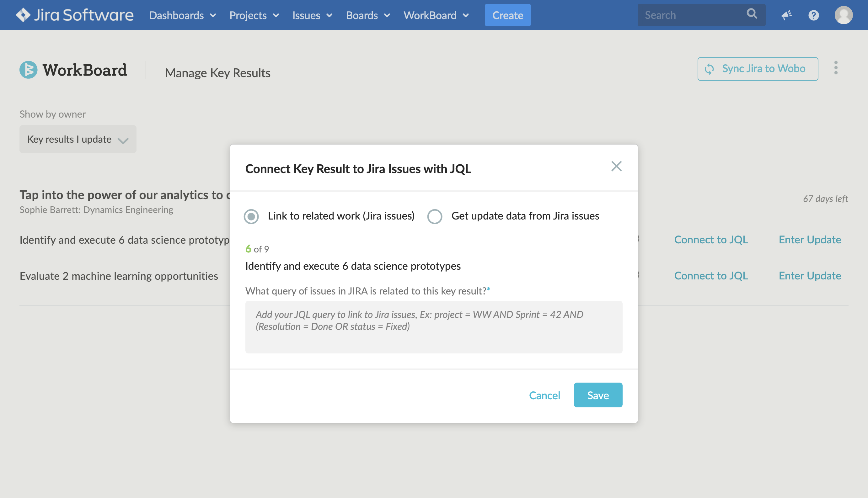Click Sync Jira to Wobo button
This screenshot has width=868, height=498.
(758, 69)
